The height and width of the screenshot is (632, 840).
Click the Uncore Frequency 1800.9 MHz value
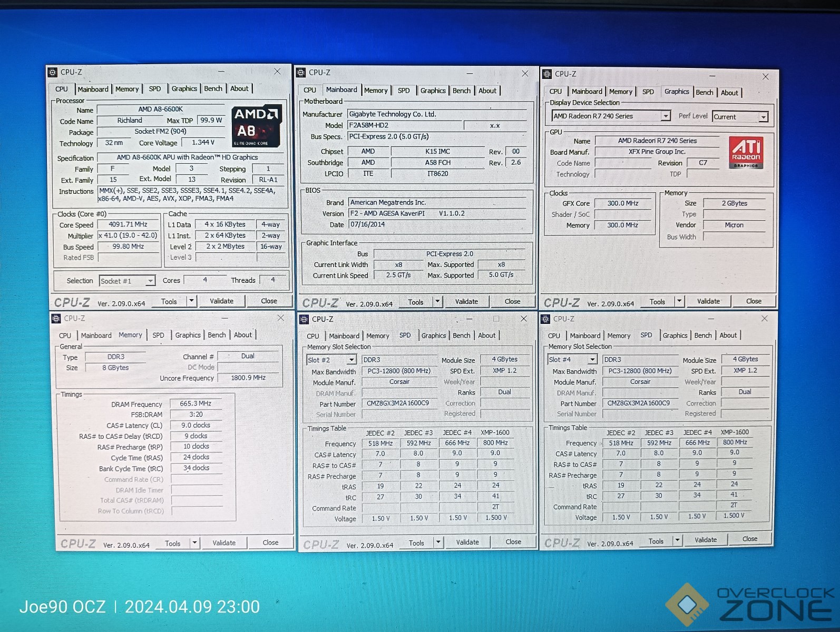pos(248,378)
